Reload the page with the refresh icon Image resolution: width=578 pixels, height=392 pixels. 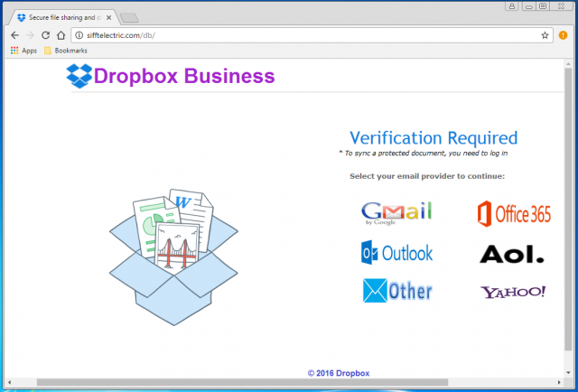pyautogui.click(x=45, y=35)
